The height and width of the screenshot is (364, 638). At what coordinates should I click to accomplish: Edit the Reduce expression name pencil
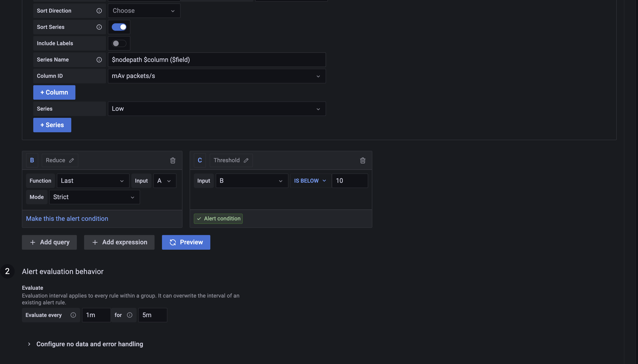71,161
